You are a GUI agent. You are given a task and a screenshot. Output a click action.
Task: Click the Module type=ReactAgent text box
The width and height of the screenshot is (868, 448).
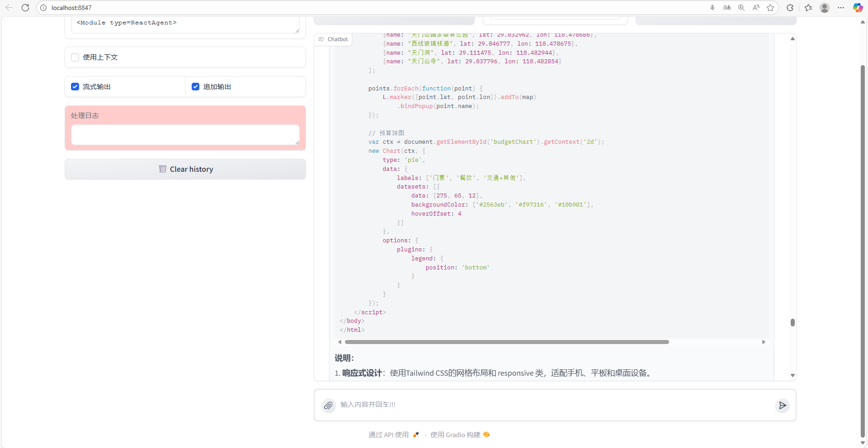click(185, 24)
